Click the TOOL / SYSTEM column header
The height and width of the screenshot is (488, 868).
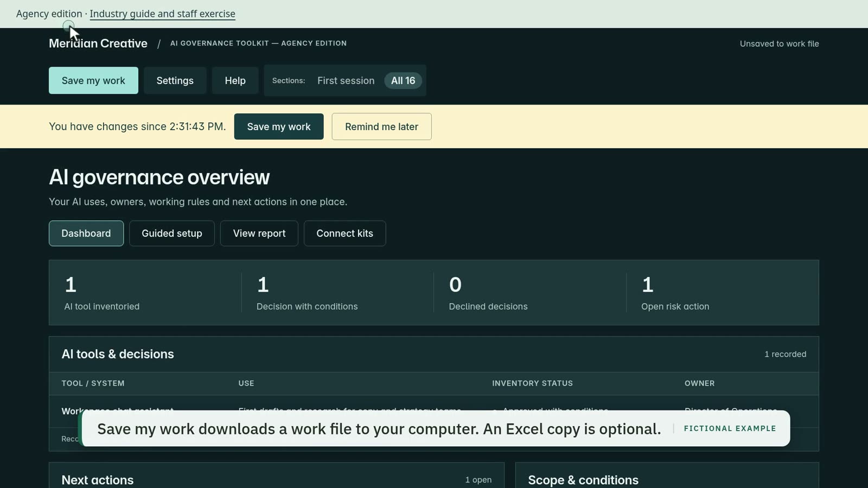(93, 383)
